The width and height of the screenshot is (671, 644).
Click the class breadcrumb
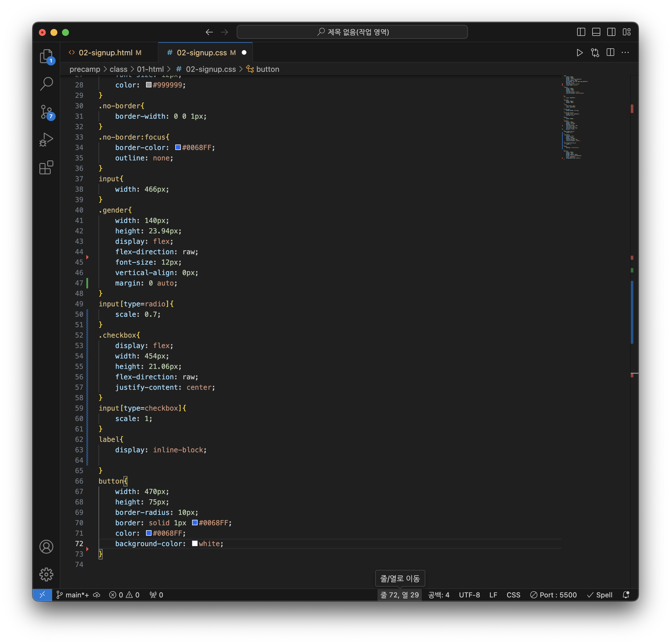point(118,69)
